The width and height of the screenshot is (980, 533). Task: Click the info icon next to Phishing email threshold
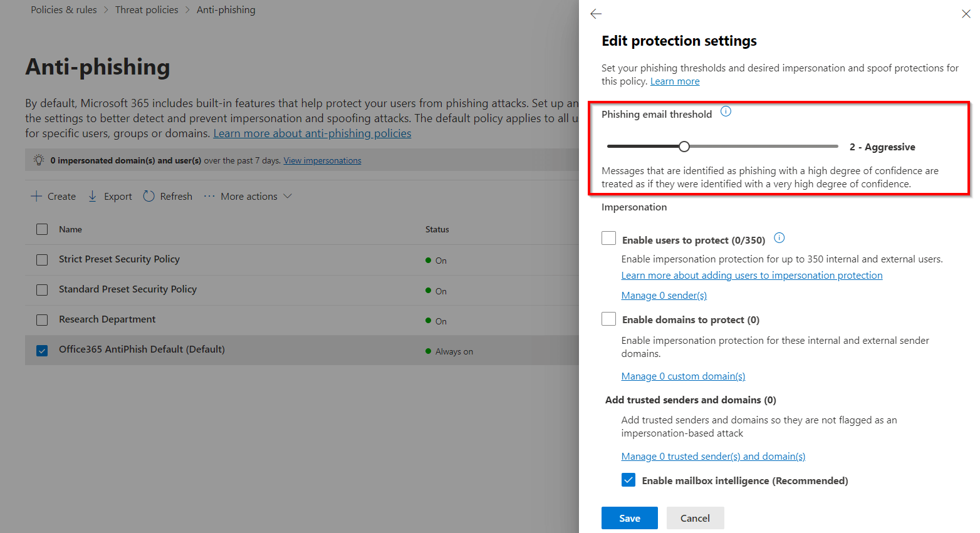pyautogui.click(x=726, y=111)
